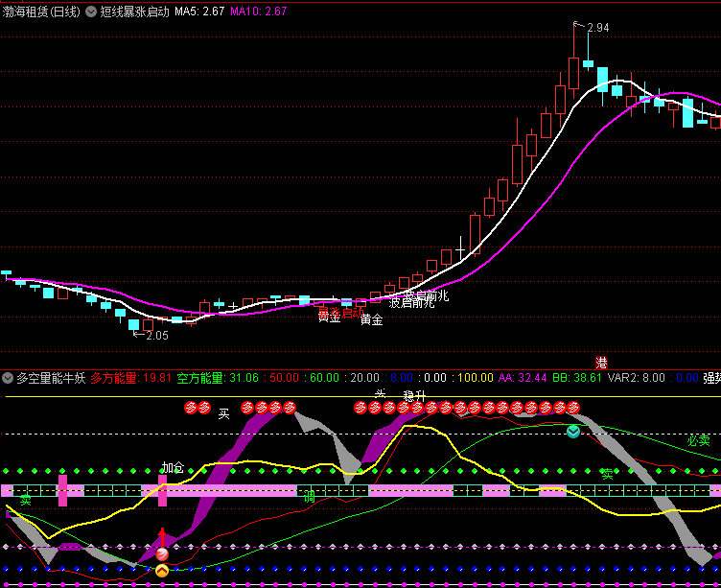Screen dimensions: 721x588
Task: Click the first pink vertical bar at left
Action: point(62,491)
